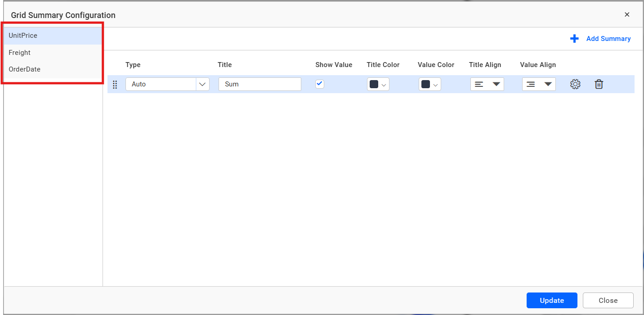The image size is (644, 315).
Task: Expand the Title Align dropdown arrow
Action: click(496, 84)
